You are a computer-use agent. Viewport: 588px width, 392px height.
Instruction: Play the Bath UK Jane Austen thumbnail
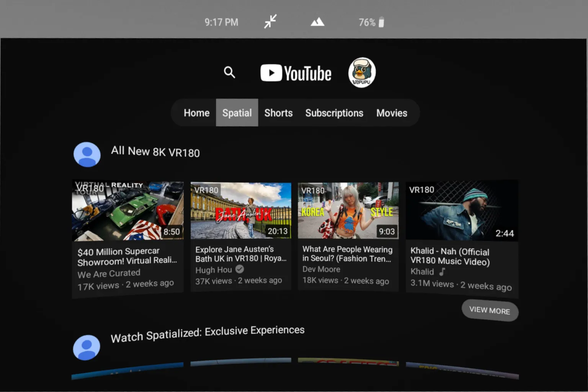point(241,211)
